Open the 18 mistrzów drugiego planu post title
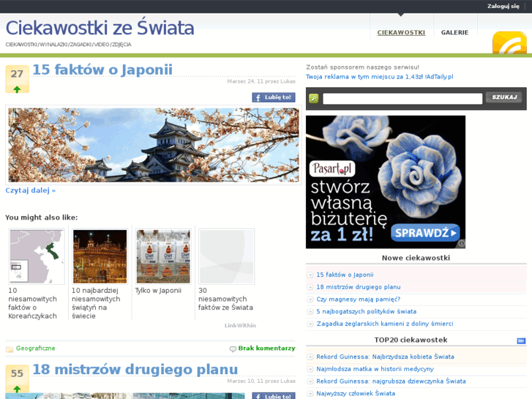The width and height of the screenshot is (532, 399). point(135,370)
